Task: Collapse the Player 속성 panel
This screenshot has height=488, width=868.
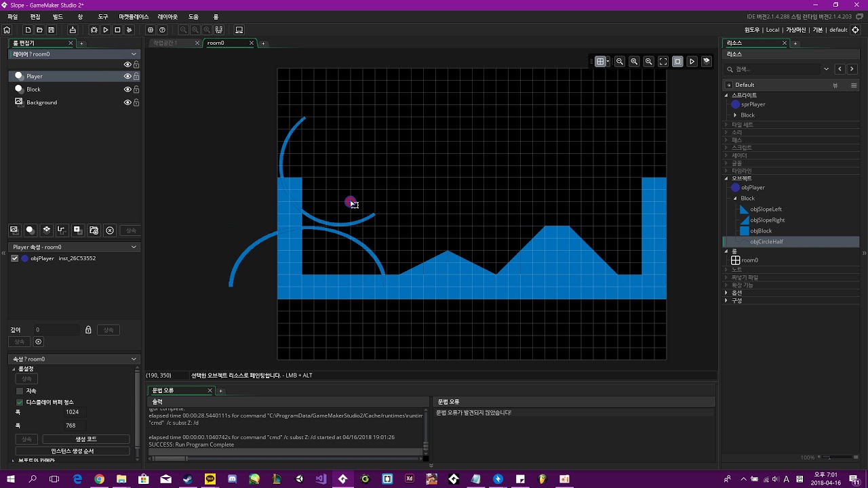Action: pyautogui.click(x=134, y=247)
